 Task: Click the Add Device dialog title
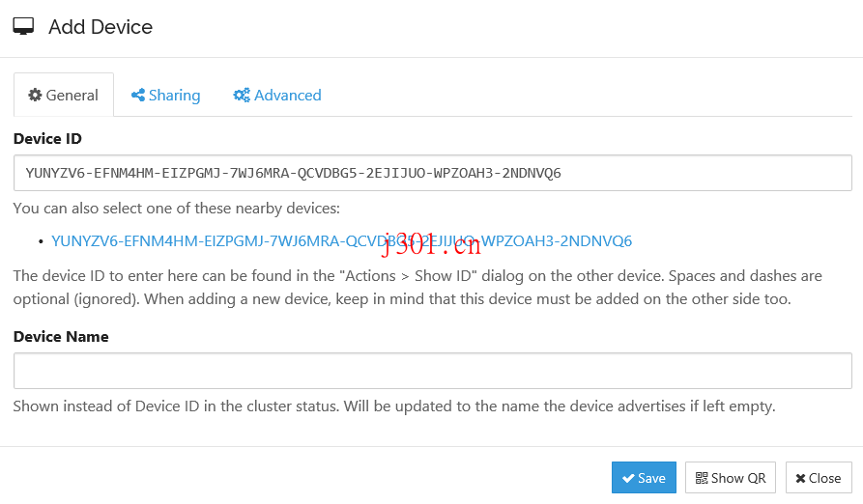(x=101, y=27)
